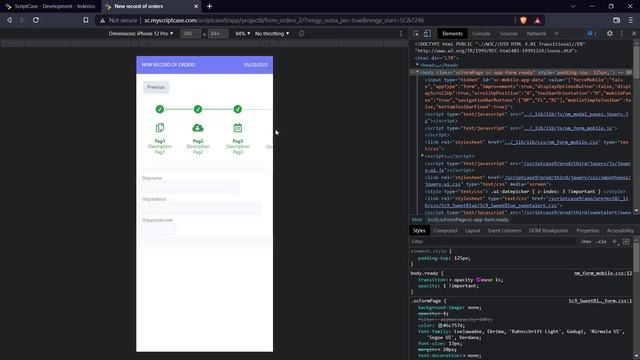Toggle the :hov element state button
The width and height of the screenshot is (640, 360).
(586, 242)
